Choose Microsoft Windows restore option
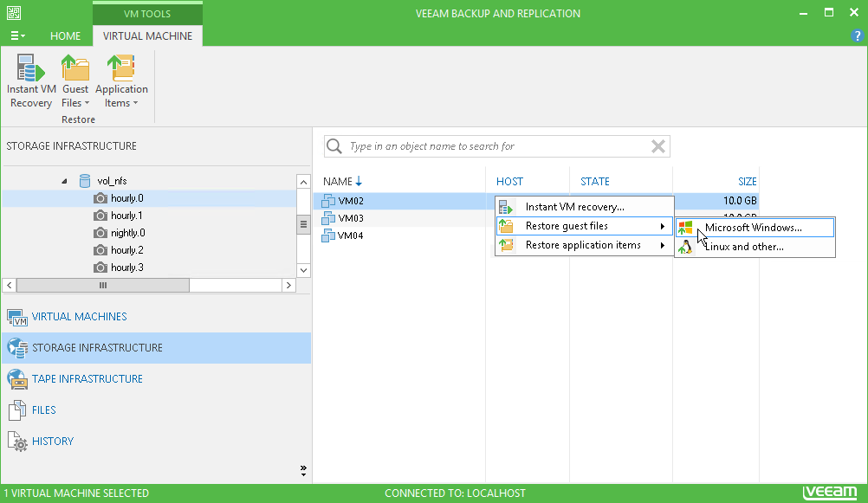The width and height of the screenshot is (868, 503). 755,228
